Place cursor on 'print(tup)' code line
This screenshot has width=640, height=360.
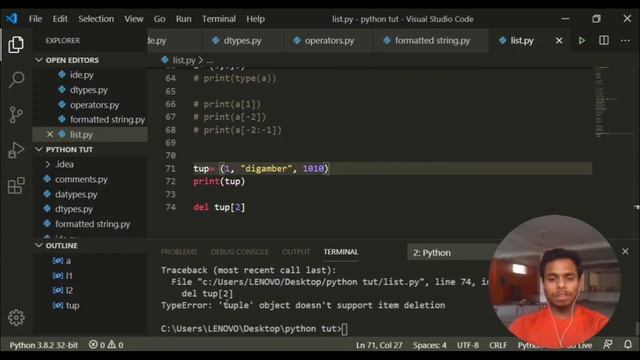click(x=219, y=181)
